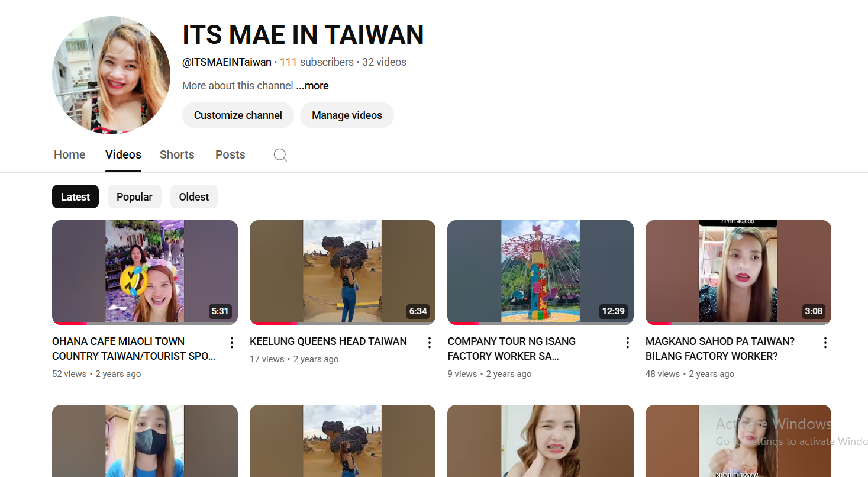Click the COMPANY TOUR NG ISANG title

(512, 349)
